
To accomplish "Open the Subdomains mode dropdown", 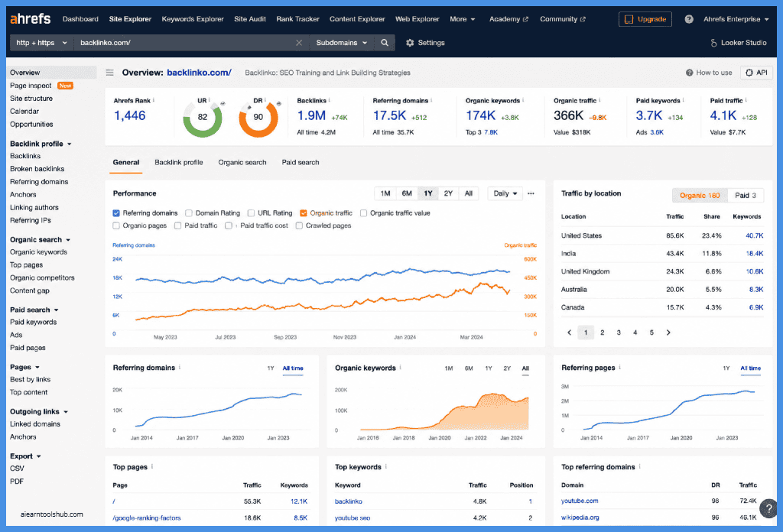I will [342, 43].
